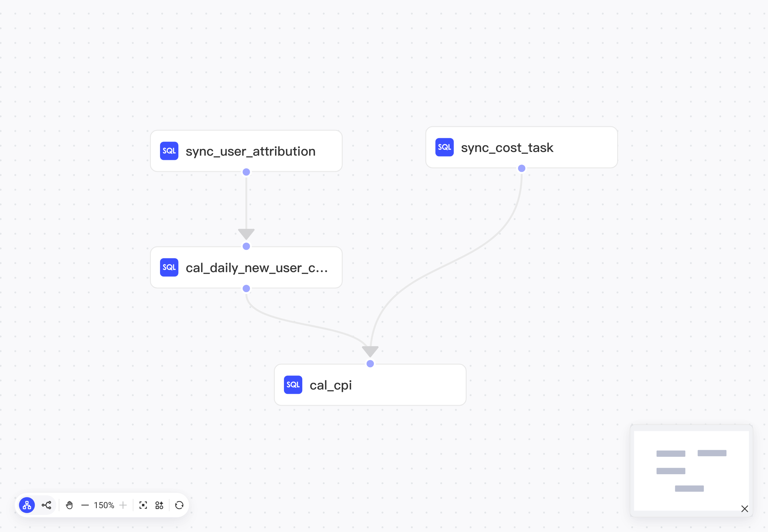Zoom in with the plus button

[123, 505]
